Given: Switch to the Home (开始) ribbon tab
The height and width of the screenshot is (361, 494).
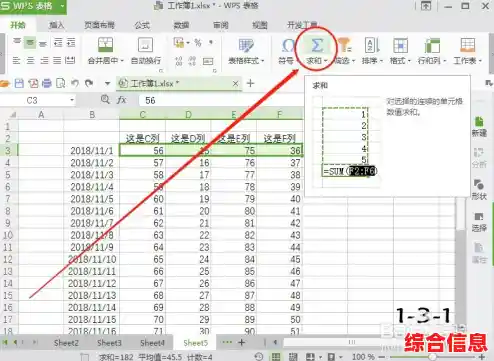Looking at the screenshot, I should coord(18,25).
